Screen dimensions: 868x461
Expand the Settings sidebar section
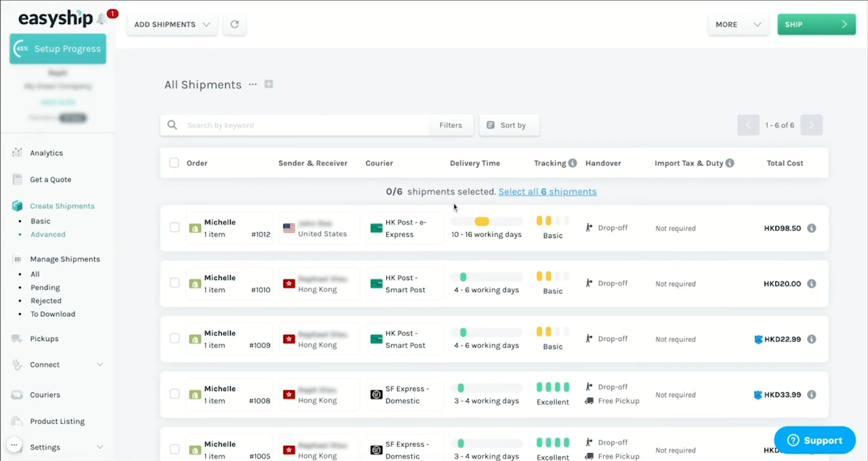click(100, 447)
